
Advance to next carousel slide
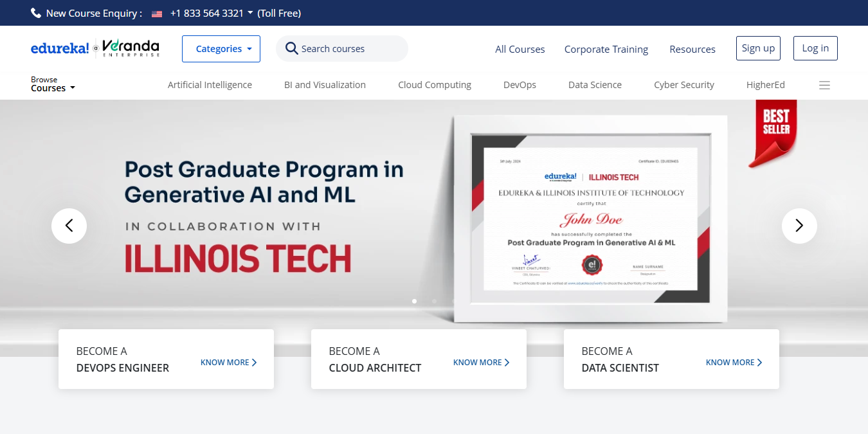(x=799, y=226)
